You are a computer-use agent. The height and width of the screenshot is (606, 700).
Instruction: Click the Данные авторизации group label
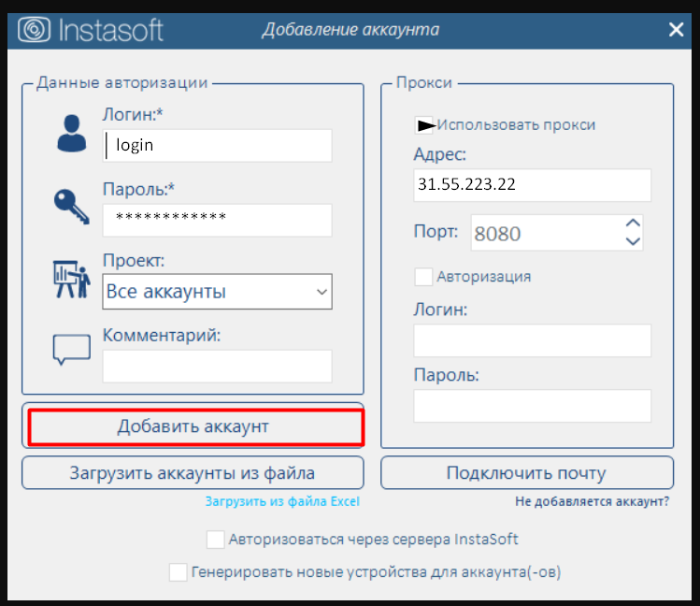point(121,83)
